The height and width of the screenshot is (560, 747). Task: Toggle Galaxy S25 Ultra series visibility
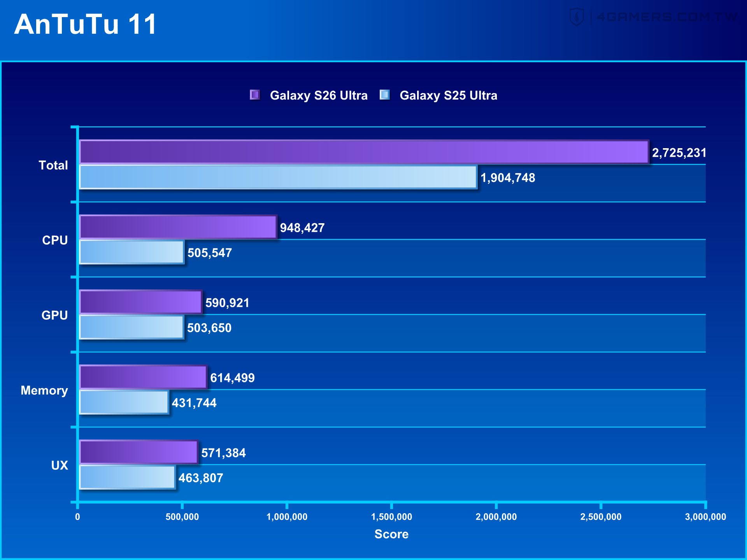[449, 95]
